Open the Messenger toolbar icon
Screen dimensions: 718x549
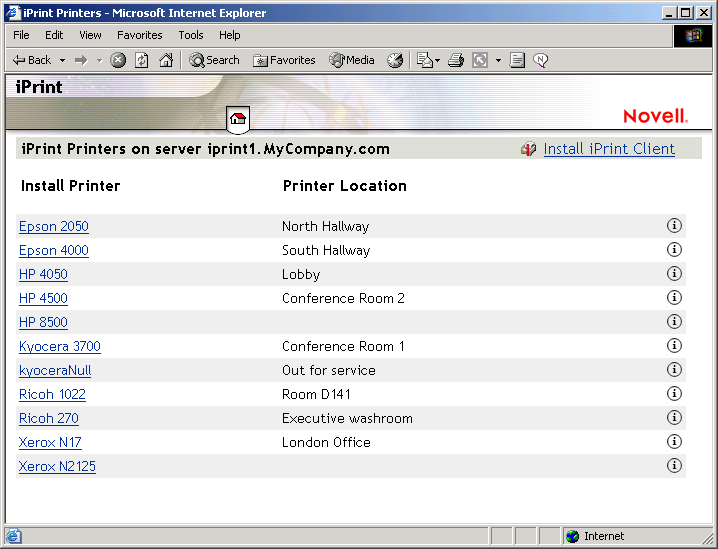pyautogui.click(x=540, y=60)
